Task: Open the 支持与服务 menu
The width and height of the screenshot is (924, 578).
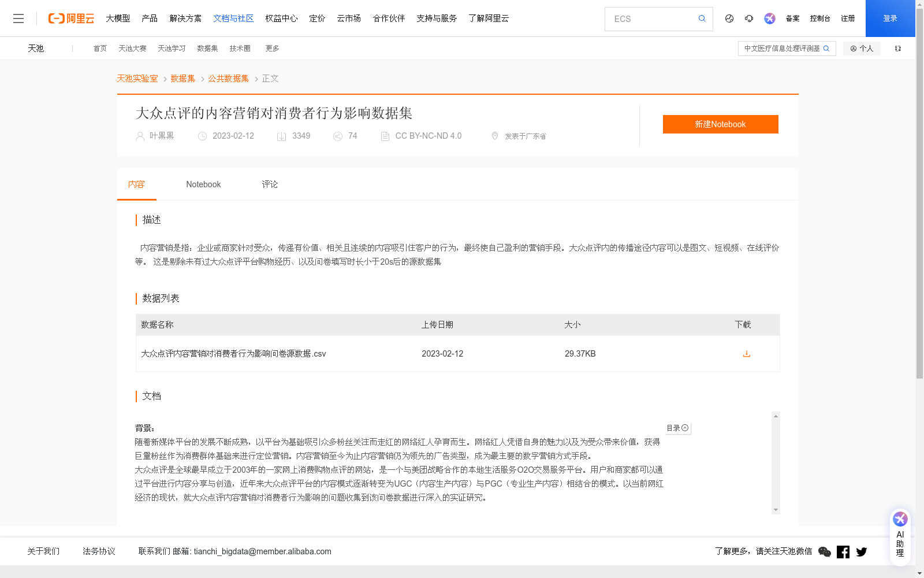Action: pos(437,18)
